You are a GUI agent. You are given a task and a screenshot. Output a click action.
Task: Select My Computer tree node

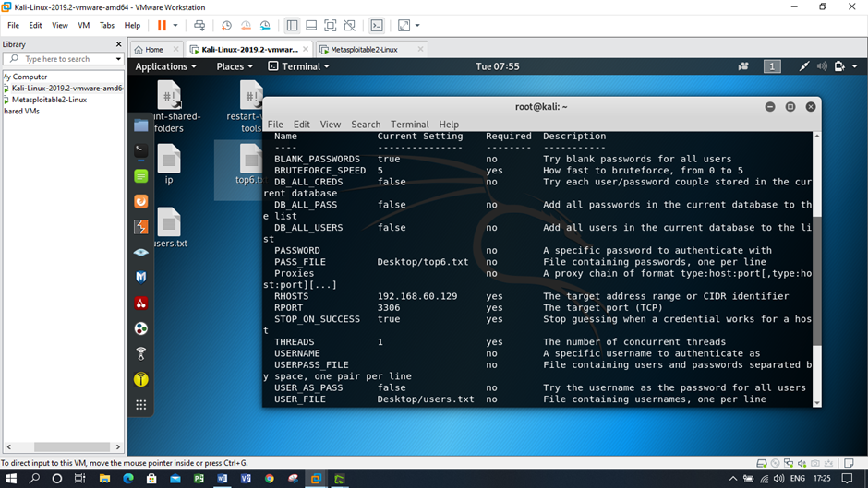click(x=26, y=77)
